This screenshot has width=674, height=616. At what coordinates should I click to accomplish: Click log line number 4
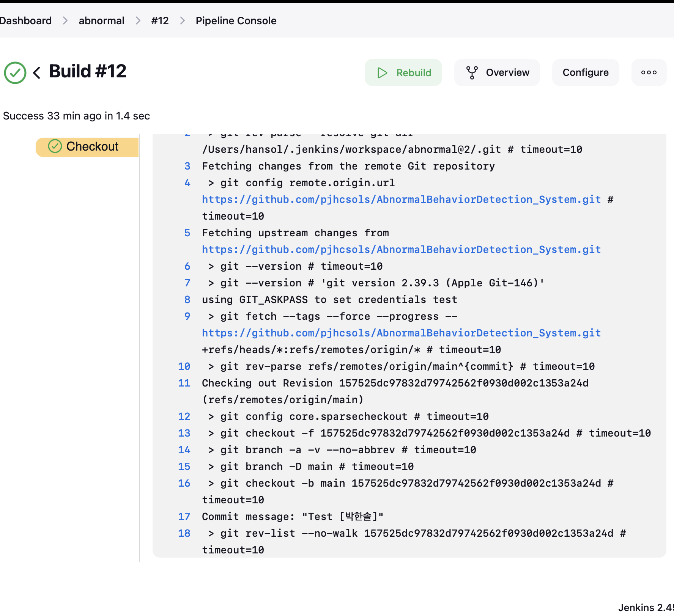coord(187,183)
